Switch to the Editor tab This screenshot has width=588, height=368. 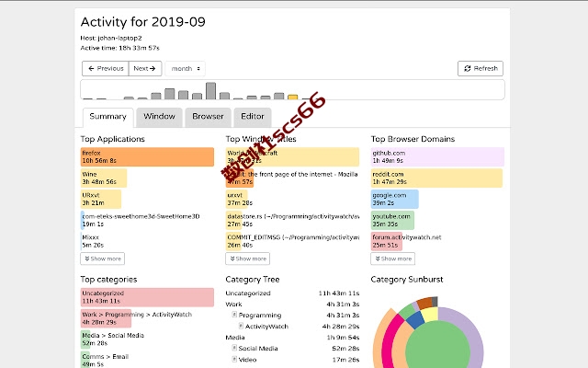tap(253, 117)
